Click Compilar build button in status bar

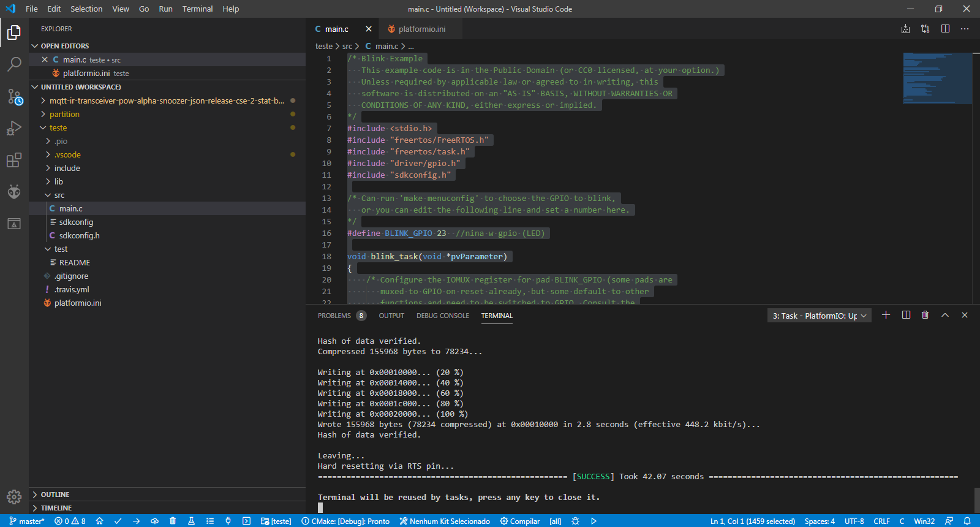[x=520, y=521]
